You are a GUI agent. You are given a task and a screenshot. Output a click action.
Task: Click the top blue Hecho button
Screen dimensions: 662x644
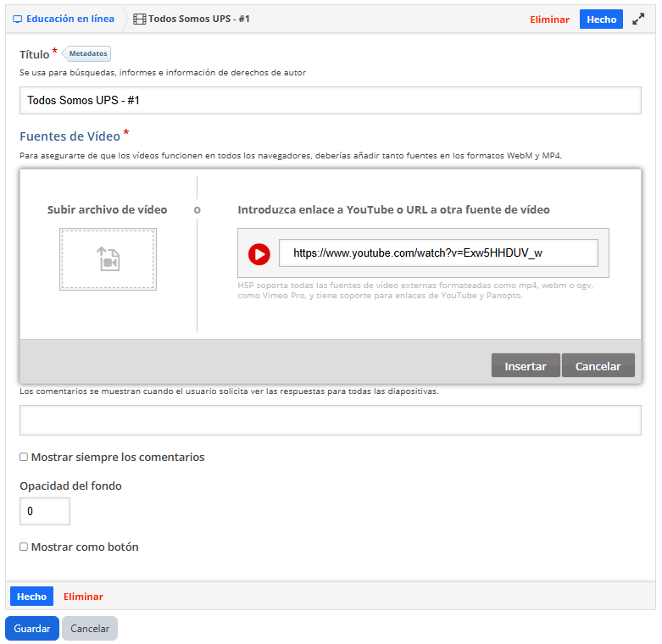tap(601, 19)
